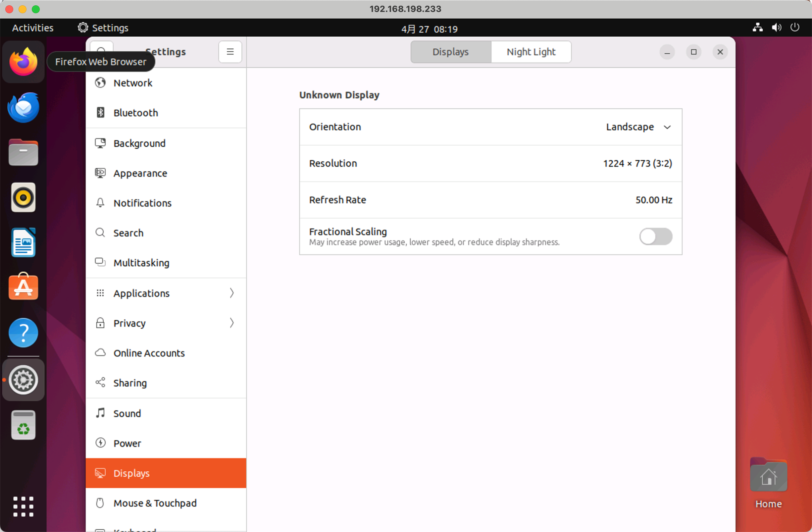Open the Settings hamburger menu

(230, 52)
